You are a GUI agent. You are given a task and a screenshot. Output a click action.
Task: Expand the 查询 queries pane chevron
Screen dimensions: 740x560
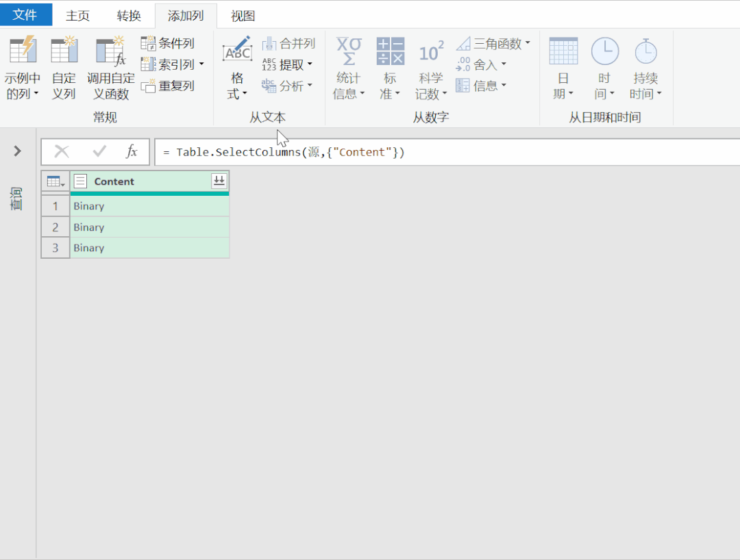(x=17, y=151)
